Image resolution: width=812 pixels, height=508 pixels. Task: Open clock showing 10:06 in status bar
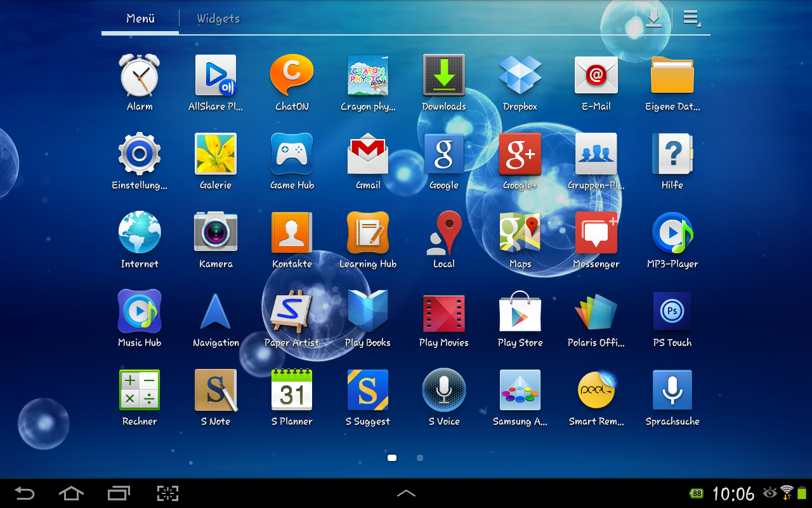tap(733, 493)
